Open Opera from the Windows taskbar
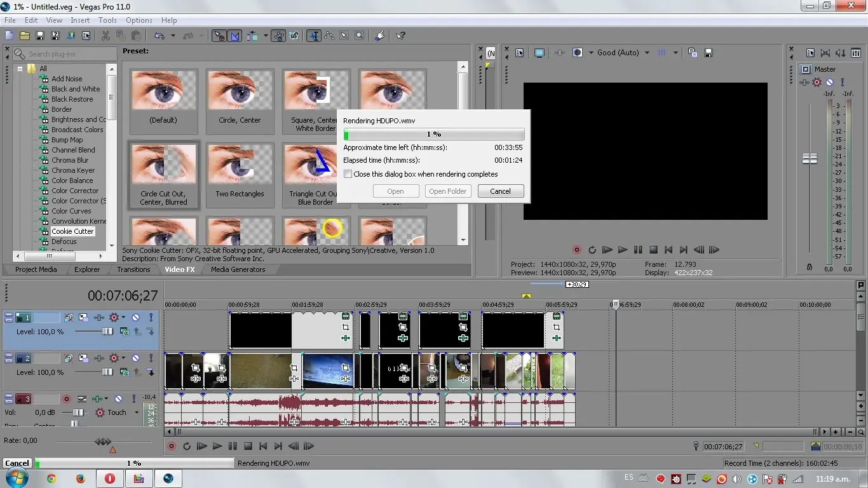The height and width of the screenshot is (488, 868). point(110,478)
